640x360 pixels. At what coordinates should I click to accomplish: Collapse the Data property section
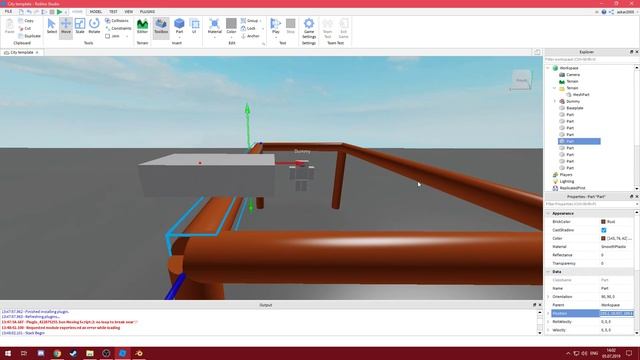pyautogui.click(x=548, y=271)
